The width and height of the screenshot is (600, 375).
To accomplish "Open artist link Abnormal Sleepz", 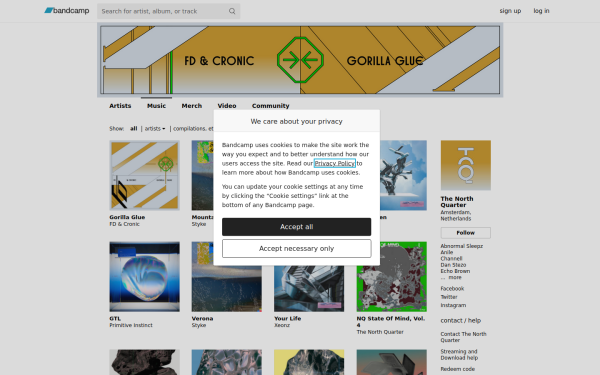I will (x=461, y=246).
